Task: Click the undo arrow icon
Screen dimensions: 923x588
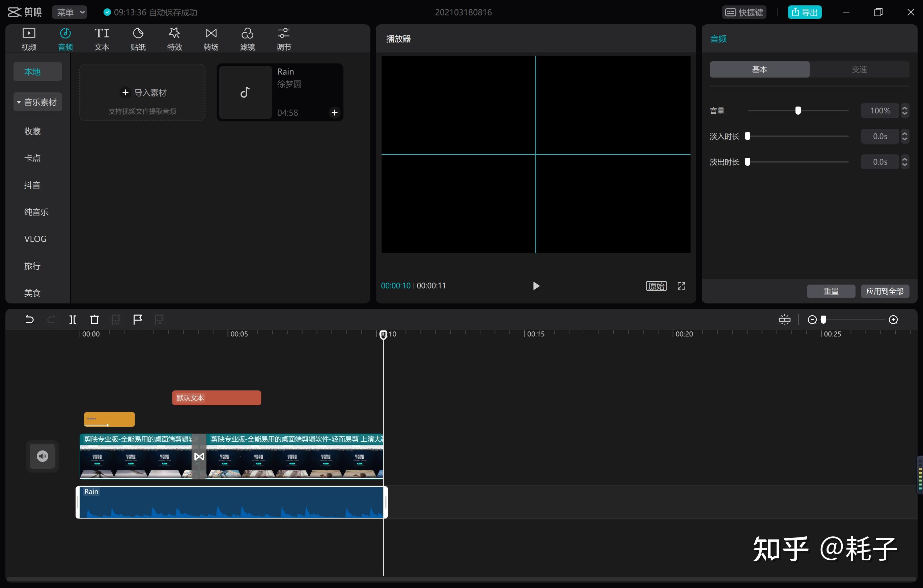Action: pyautogui.click(x=29, y=320)
